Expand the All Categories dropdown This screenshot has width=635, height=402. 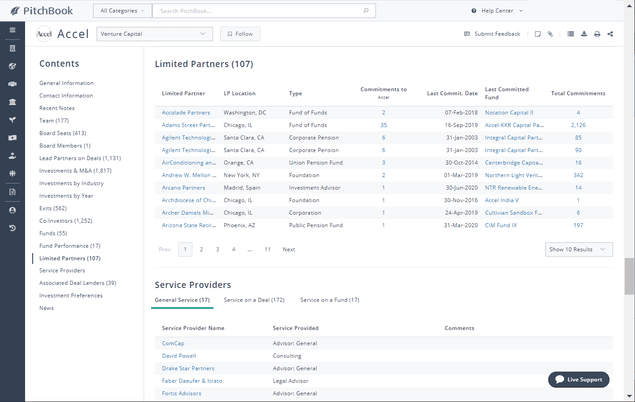pyautogui.click(x=123, y=11)
